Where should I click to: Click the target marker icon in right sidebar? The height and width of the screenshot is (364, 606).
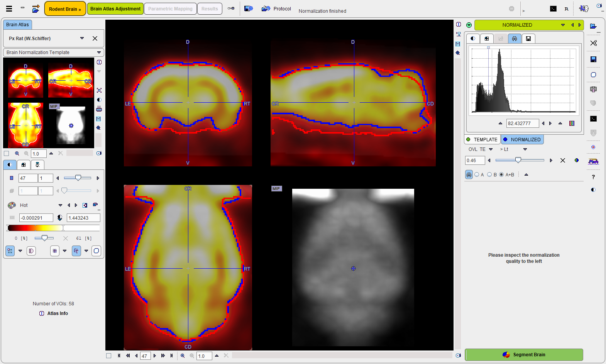point(593,147)
